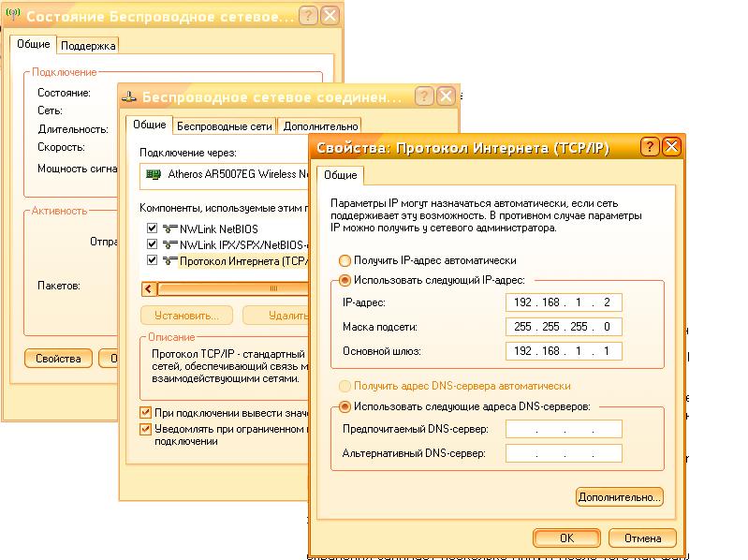Click into the Предпочитаемый DNS-сервер field
Viewport: 748px width, 560px height.
564,430
